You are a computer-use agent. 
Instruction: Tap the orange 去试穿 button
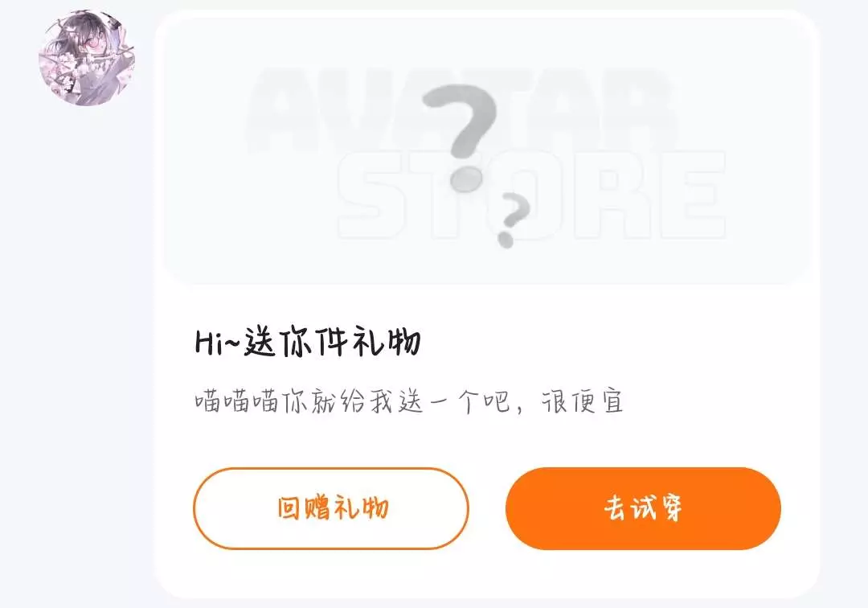(643, 508)
